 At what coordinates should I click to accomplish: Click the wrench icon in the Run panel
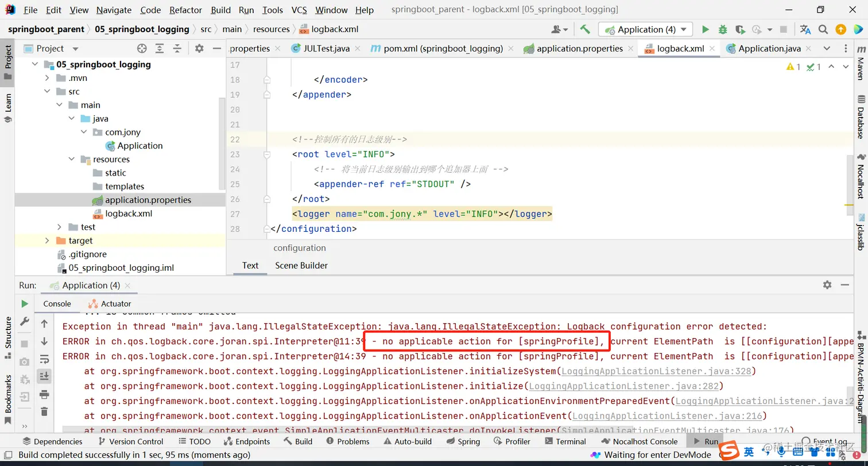(24, 322)
